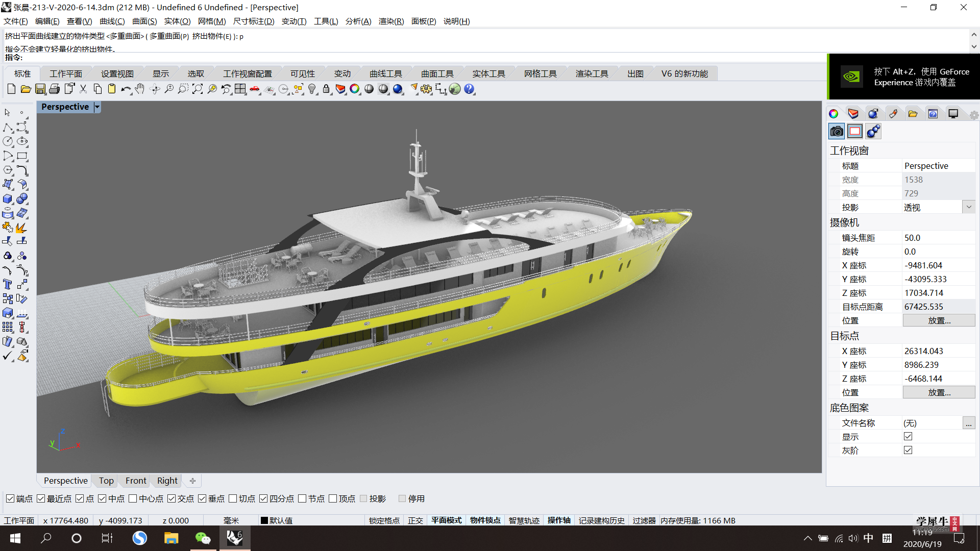
Task: Switch to the Top viewport tab
Action: [106, 481]
